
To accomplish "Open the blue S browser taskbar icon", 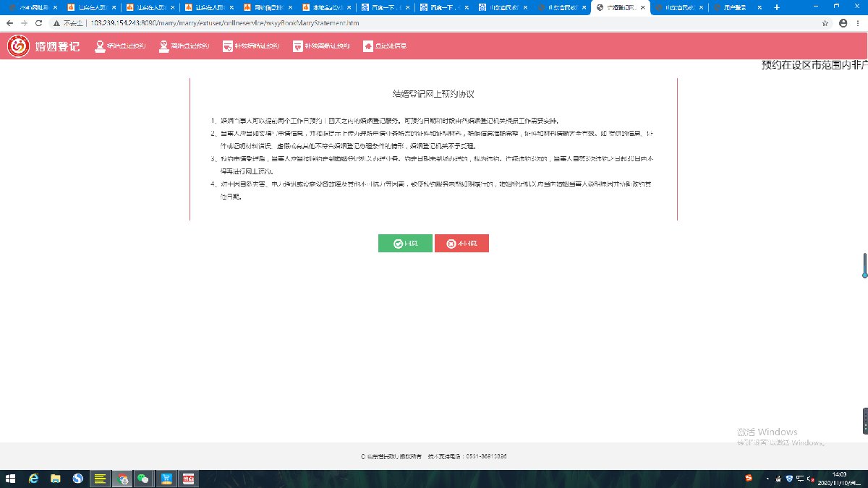I will [x=78, y=479].
